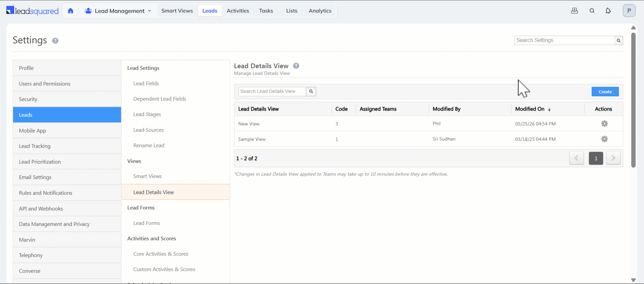
Task: Open actions gear for Sample View
Action: 604,139
